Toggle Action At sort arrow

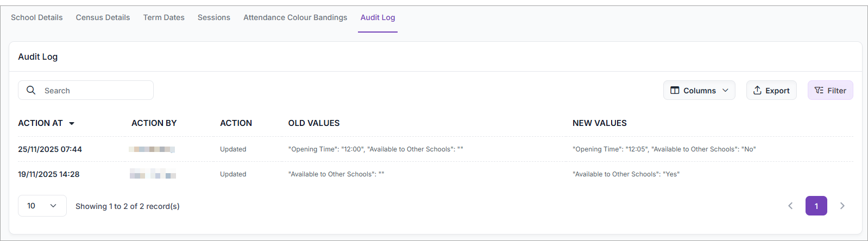click(72, 124)
